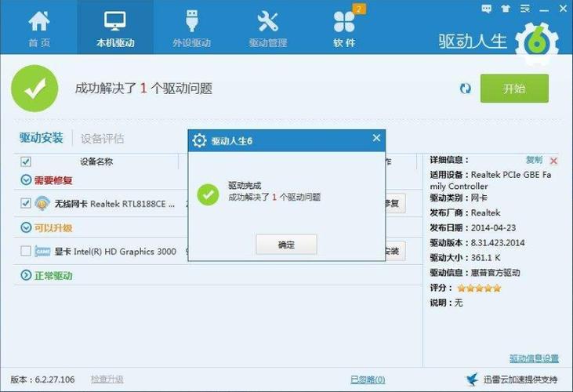
Task: Click the refresh rescan icon
Action: pyautogui.click(x=465, y=89)
